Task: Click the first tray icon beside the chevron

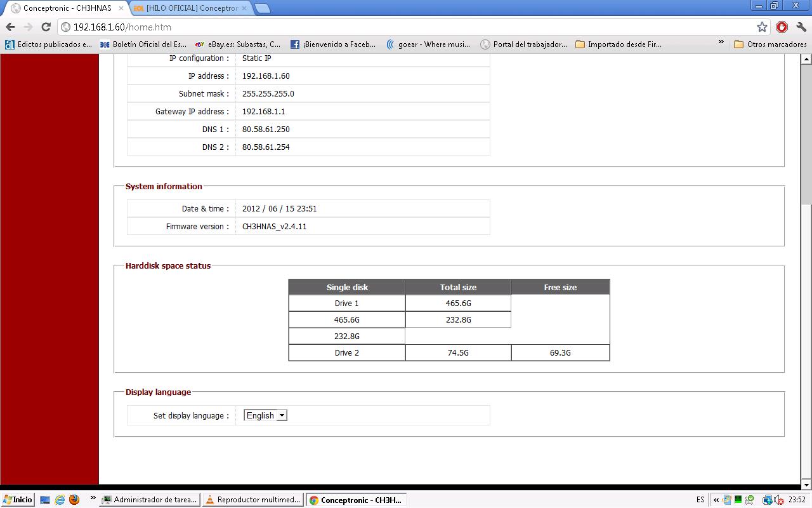Action: [x=727, y=500]
